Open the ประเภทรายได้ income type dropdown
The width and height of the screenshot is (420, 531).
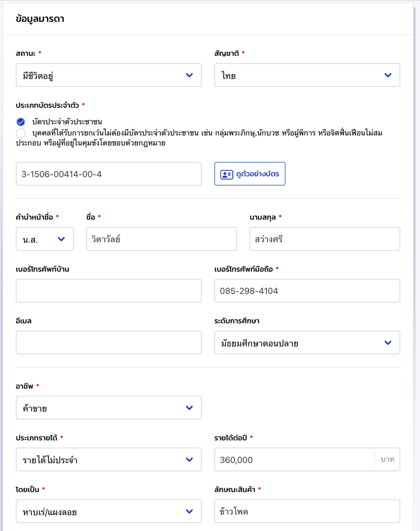click(x=108, y=460)
